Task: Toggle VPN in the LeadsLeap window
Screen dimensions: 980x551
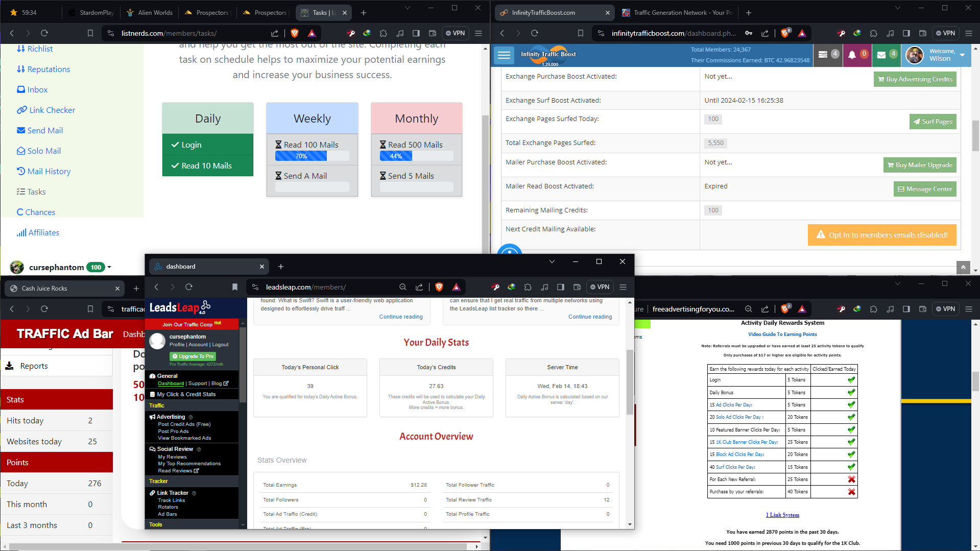Action: pos(600,287)
